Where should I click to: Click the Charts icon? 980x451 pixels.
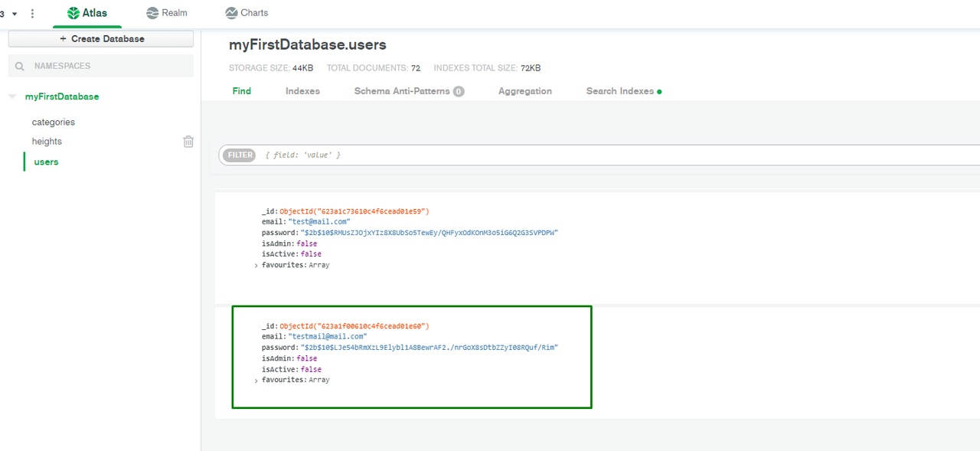point(231,13)
